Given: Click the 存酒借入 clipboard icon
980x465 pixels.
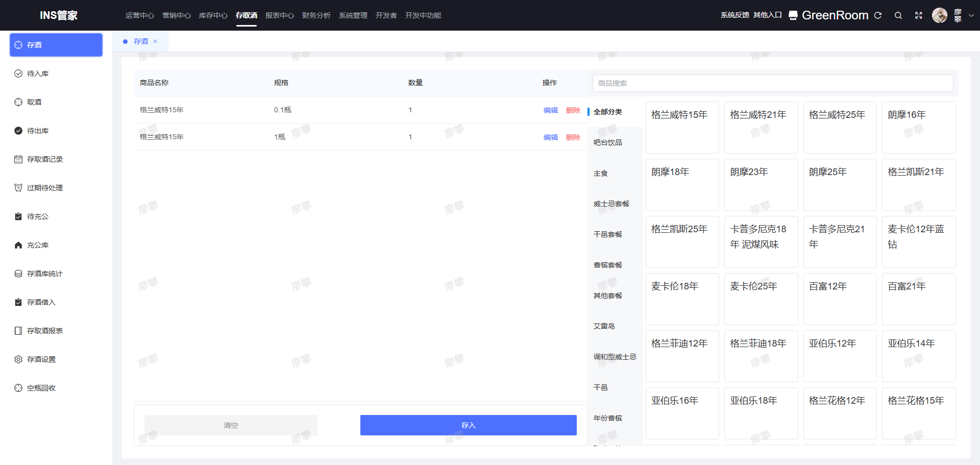Looking at the screenshot, I should (18, 302).
